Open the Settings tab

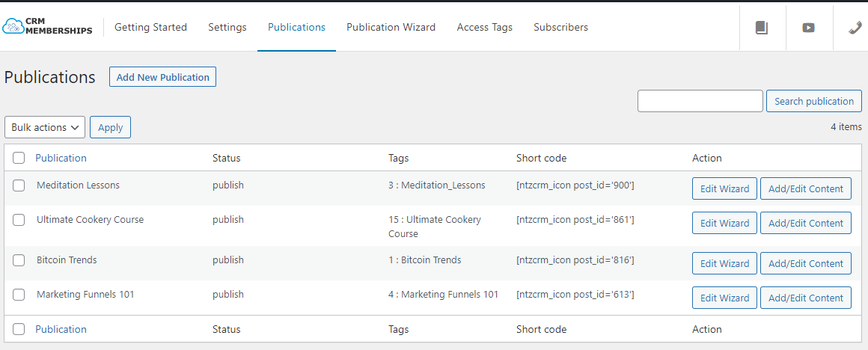coord(227,27)
